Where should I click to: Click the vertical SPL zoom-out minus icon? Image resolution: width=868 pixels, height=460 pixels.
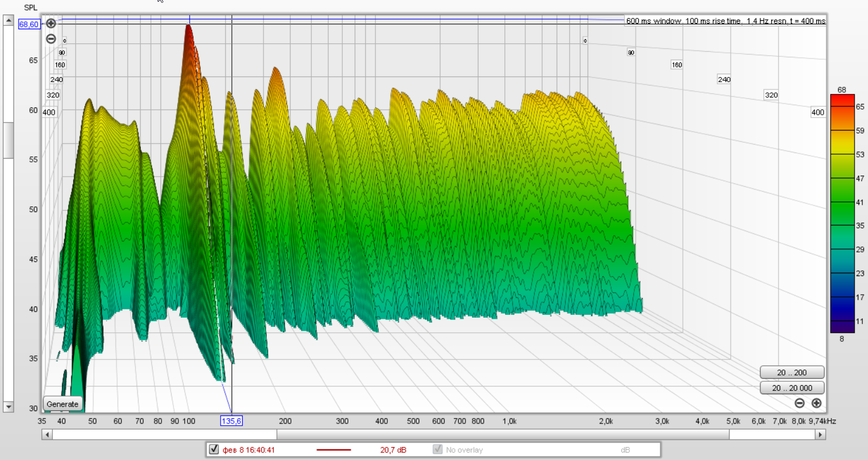(51, 39)
